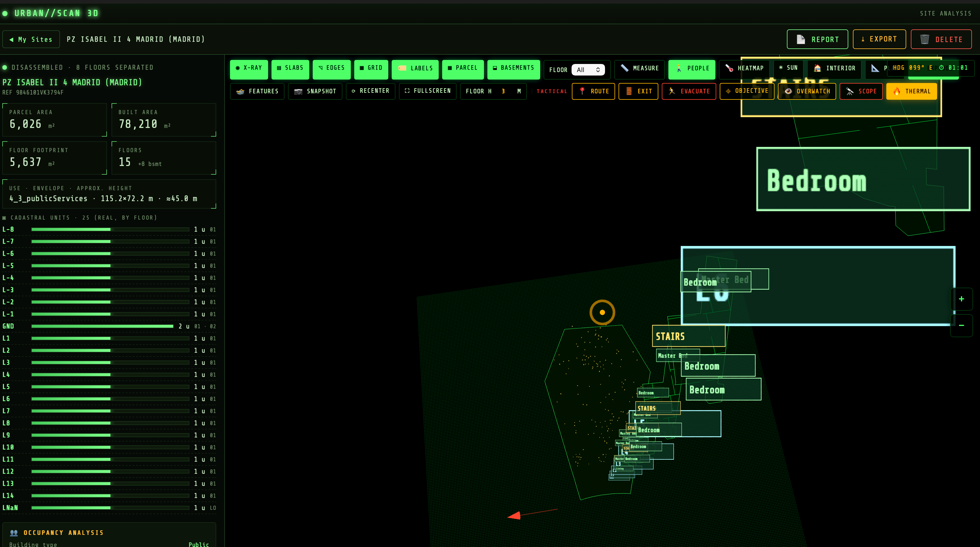Select the LNaN floor row
980x547 pixels.
pos(109,508)
